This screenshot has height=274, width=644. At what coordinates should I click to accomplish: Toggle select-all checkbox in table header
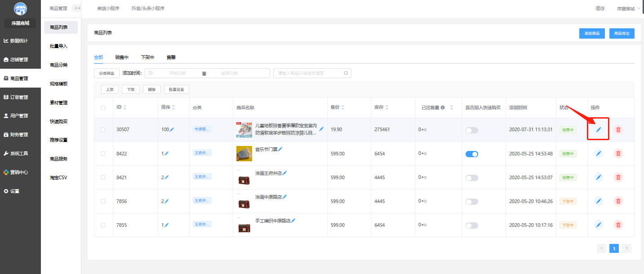tap(103, 108)
